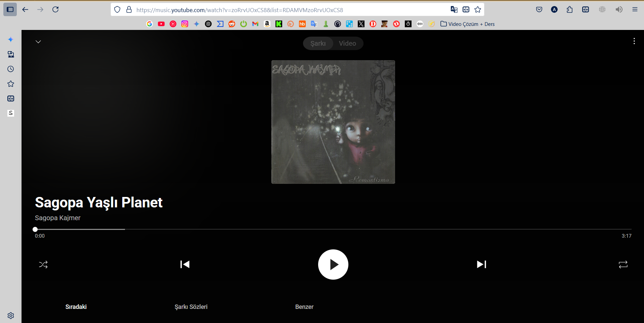This screenshot has height=323, width=644.
Task: Open the YouTube bookmark
Action: (161, 24)
